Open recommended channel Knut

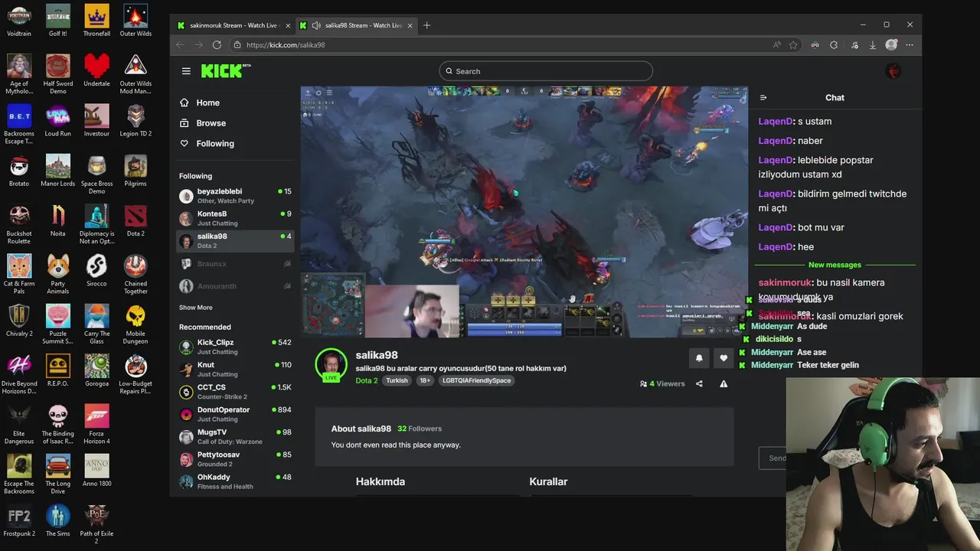coord(235,369)
